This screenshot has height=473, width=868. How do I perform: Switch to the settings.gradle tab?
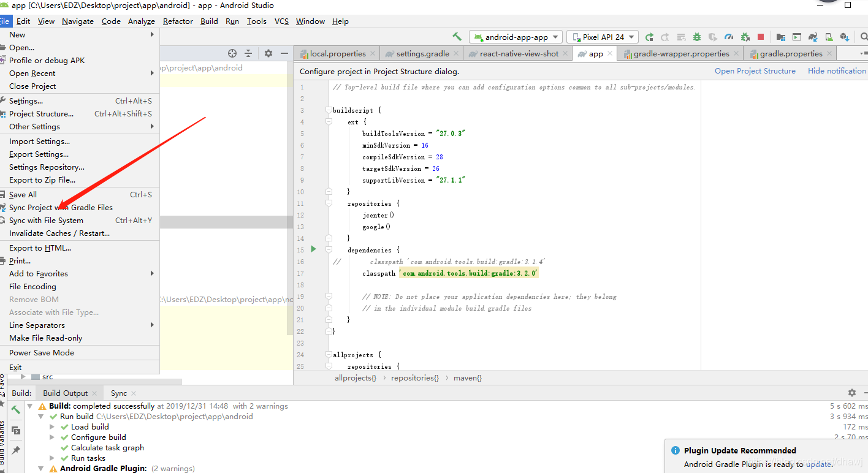422,53
